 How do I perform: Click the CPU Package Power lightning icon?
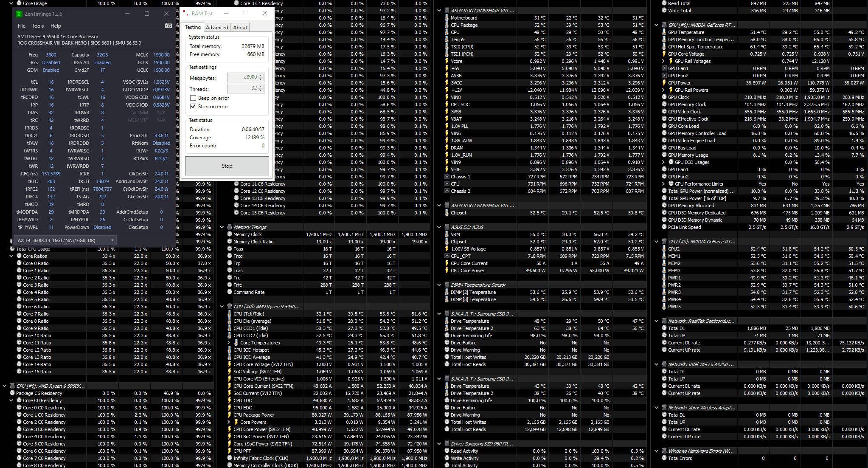coord(230,415)
